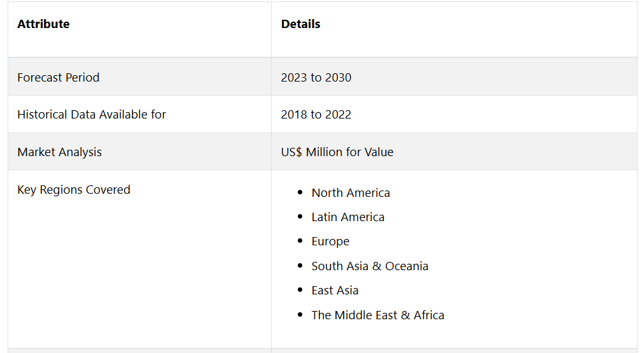Click the bullet before East Asia
644x353 pixels.
(300, 290)
